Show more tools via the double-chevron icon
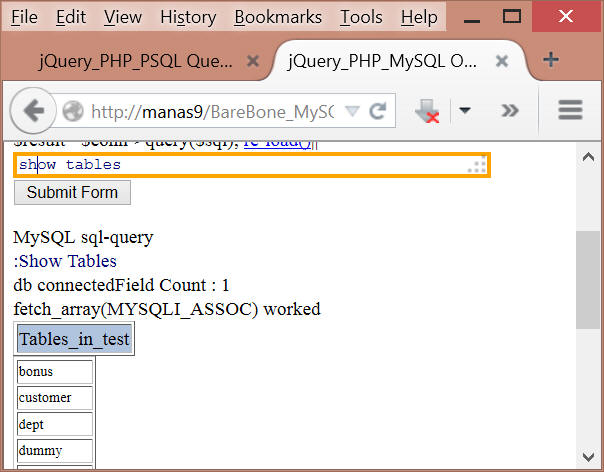The width and height of the screenshot is (604, 472). [x=510, y=111]
